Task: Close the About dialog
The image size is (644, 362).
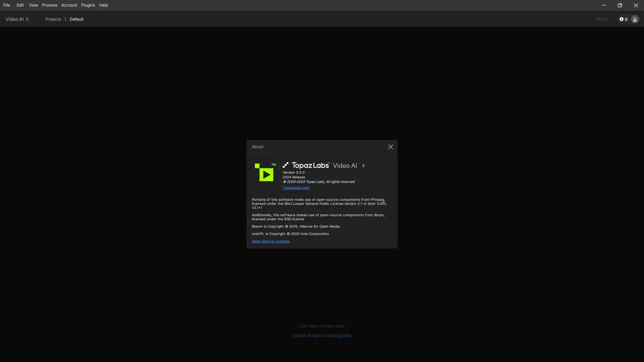Action: click(390, 147)
